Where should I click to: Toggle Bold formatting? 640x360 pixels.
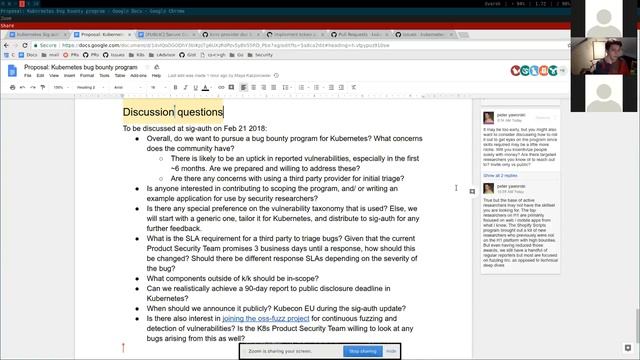click(176, 87)
